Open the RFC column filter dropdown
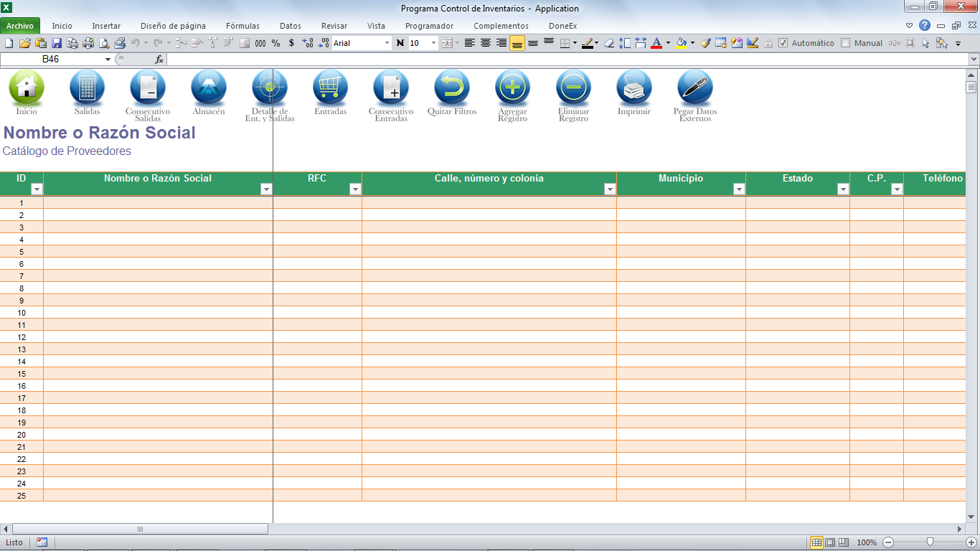980x551 pixels. pyautogui.click(x=354, y=189)
